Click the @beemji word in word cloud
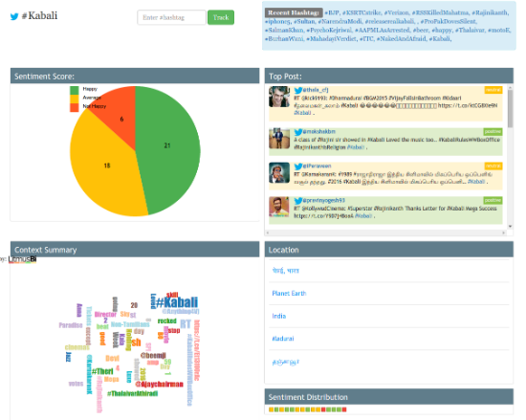The image size is (526, 420). coord(153,355)
